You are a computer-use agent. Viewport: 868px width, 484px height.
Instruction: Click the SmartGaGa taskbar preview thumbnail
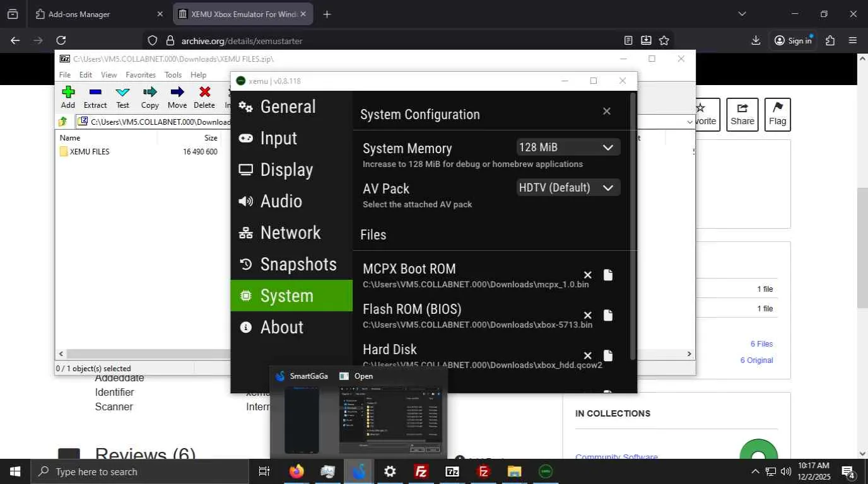click(302, 420)
